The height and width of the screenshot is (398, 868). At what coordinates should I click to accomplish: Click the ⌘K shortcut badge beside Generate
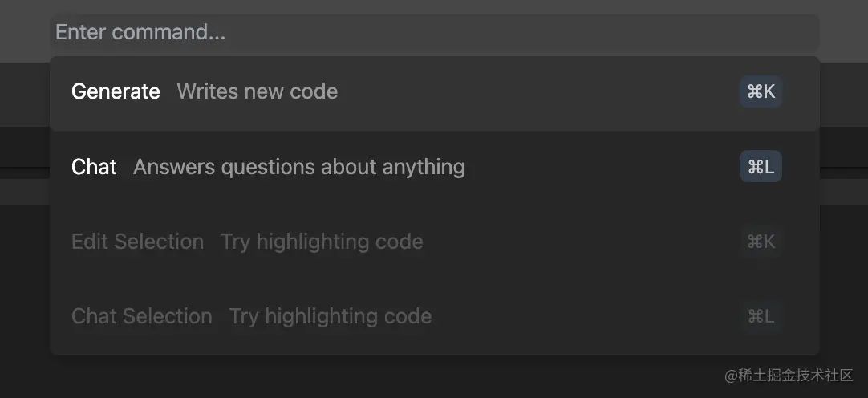click(x=761, y=92)
